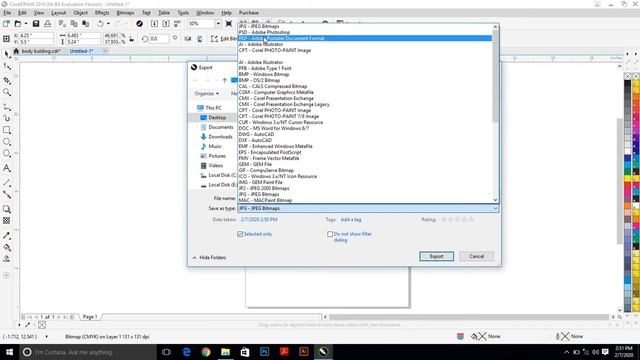Select the Crop tool in the toolbox
This screenshot has width=640, height=360.
pyautogui.click(x=7, y=80)
